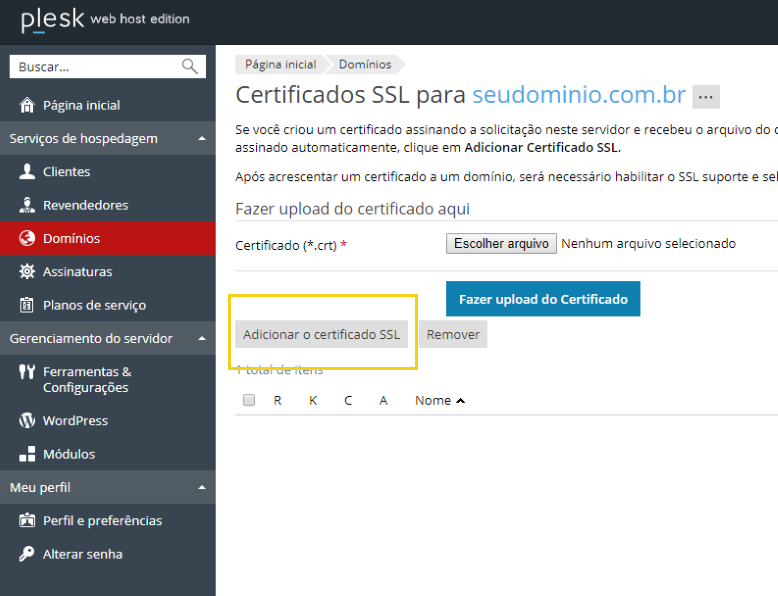
Task: Click the Escolher arquivo button
Action: tap(501, 244)
